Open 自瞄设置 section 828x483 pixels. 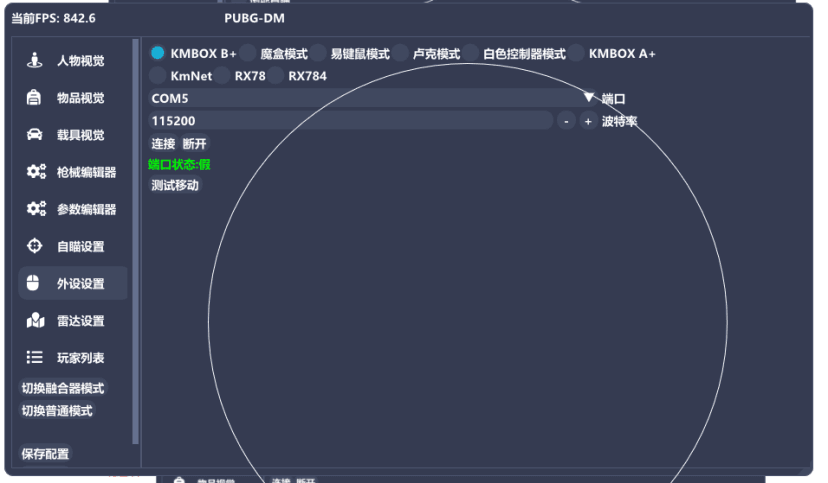73,246
